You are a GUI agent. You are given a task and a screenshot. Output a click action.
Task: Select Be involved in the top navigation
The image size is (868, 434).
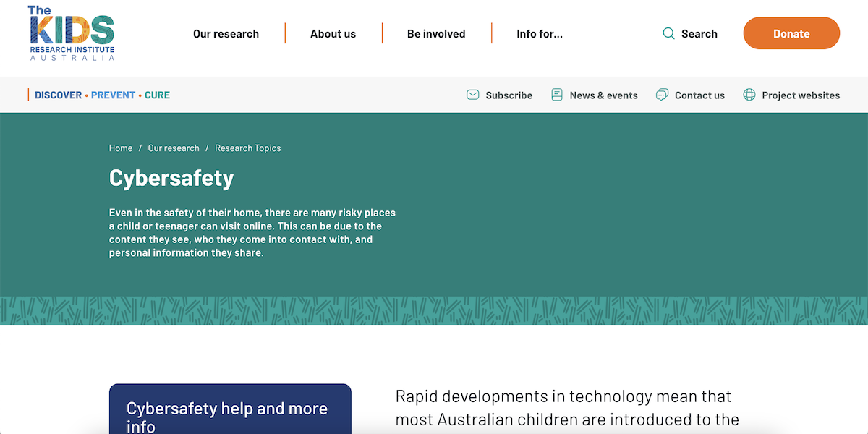point(436,33)
